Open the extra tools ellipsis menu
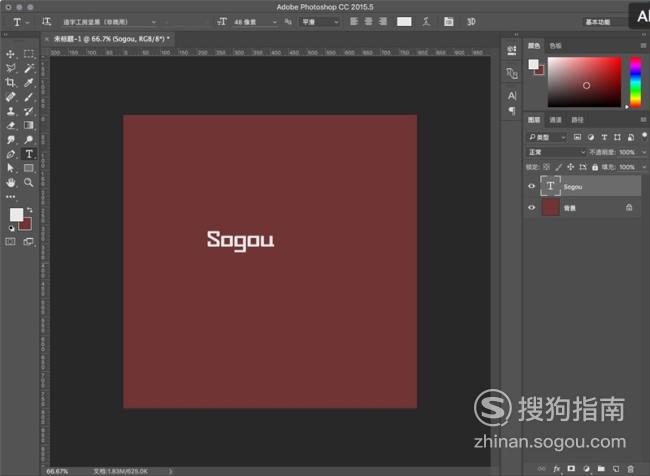The width and height of the screenshot is (650, 476). pos(11,197)
